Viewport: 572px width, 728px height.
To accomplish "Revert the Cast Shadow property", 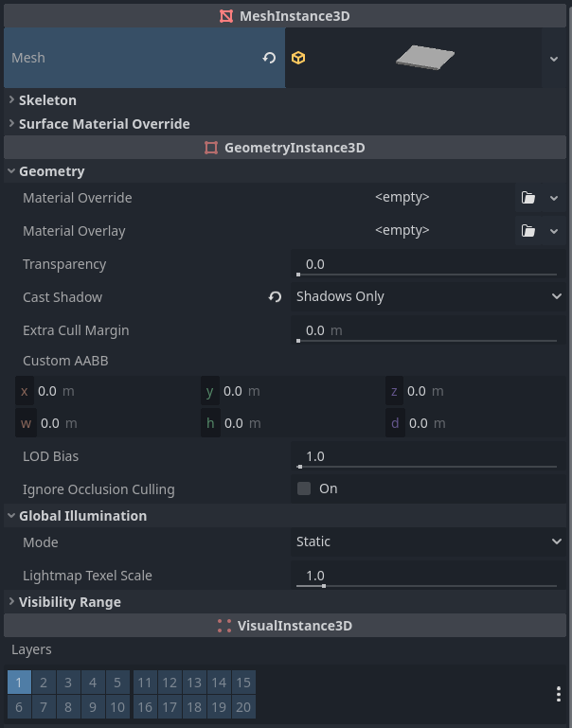I will tap(275, 297).
